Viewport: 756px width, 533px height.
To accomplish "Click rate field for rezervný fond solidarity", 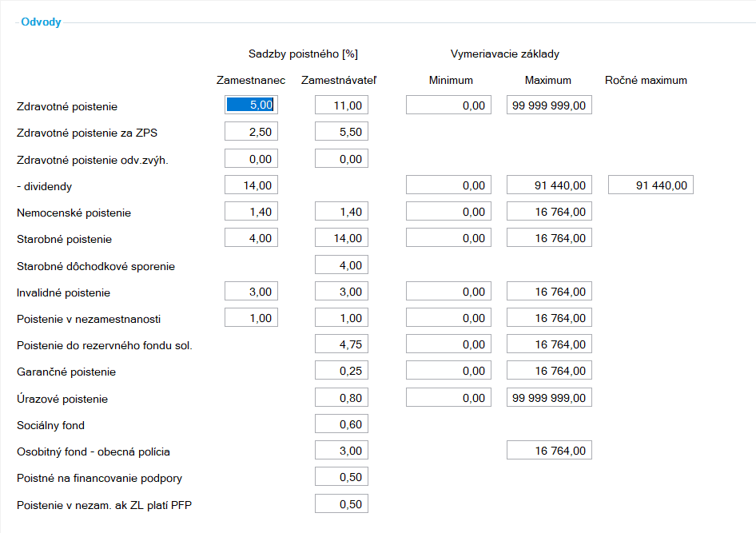I will 341,344.
